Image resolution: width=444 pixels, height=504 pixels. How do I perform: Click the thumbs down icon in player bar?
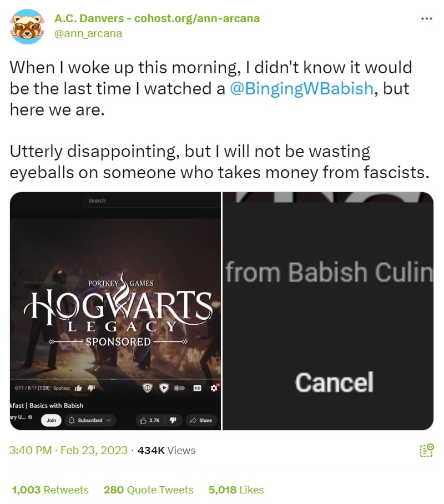tap(92, 389)
